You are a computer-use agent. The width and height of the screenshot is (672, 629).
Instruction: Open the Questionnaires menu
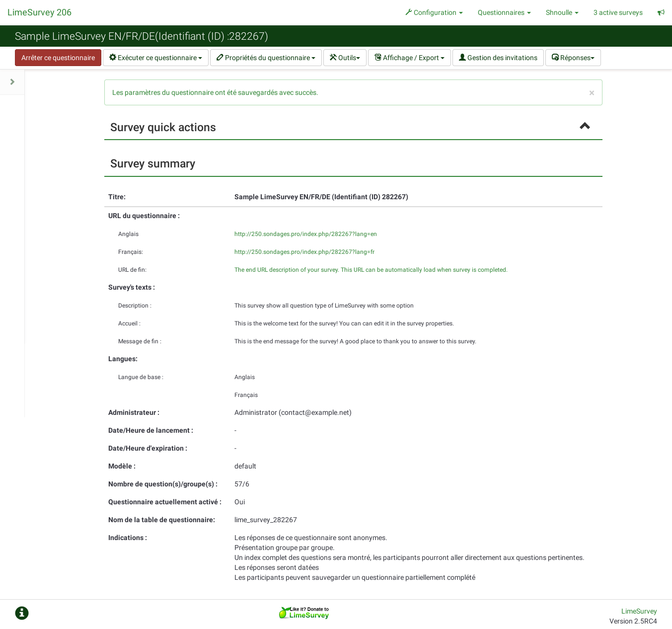pyautogui.click(x=504, y=12)
